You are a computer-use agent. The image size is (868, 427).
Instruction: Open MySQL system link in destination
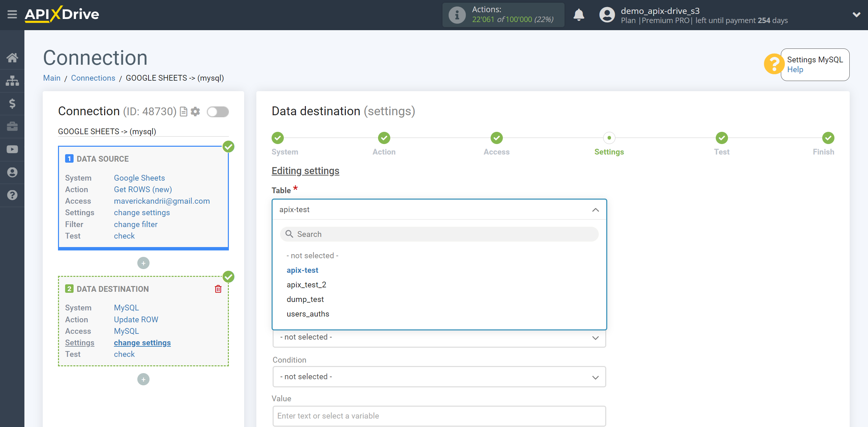126,308
